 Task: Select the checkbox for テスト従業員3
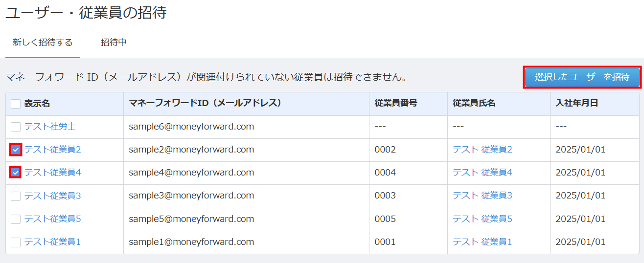16,196
